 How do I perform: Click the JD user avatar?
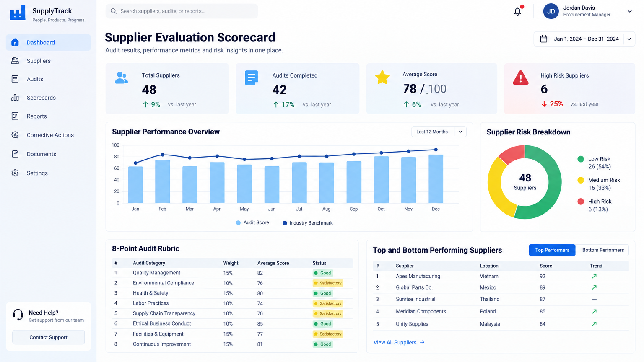[x=551, y=11]
